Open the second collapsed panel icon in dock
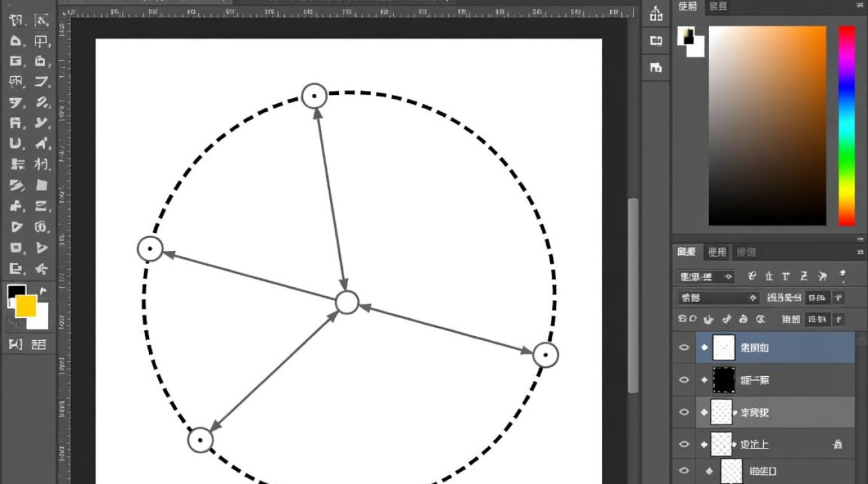This screenshot has height=484, width=868. pyautogui.click(x=656, y=41)
